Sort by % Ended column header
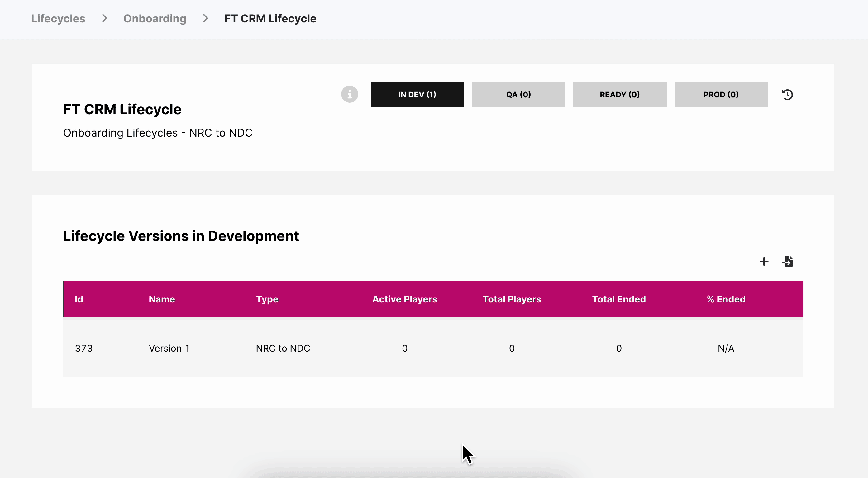The height and width of the screenshot is (478, 868). point(726,299)
